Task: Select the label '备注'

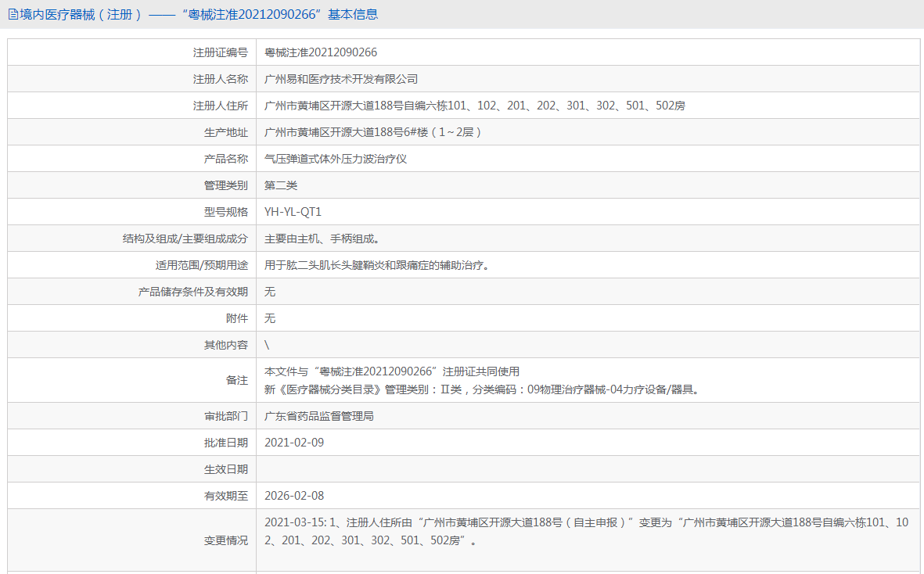Action: pos(237,380)
